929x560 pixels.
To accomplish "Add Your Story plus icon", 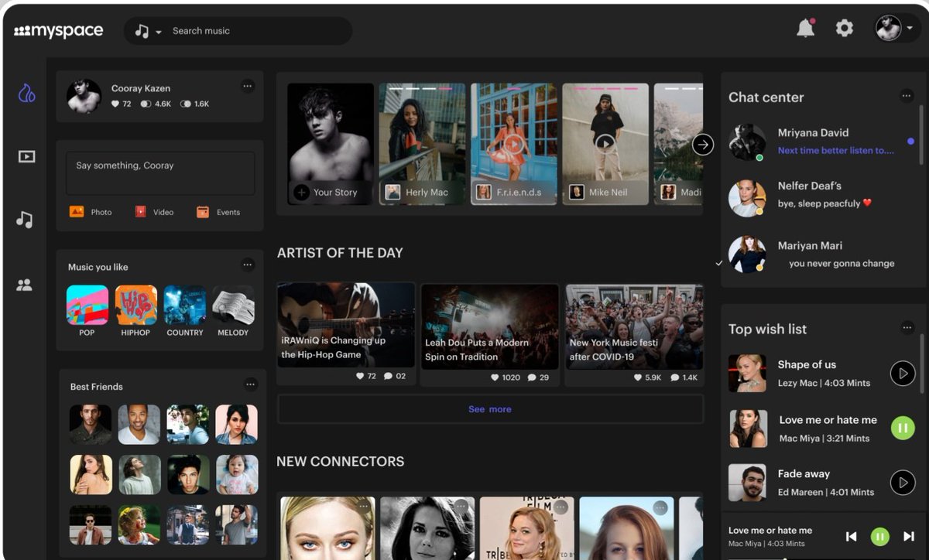I will [302, 193].
